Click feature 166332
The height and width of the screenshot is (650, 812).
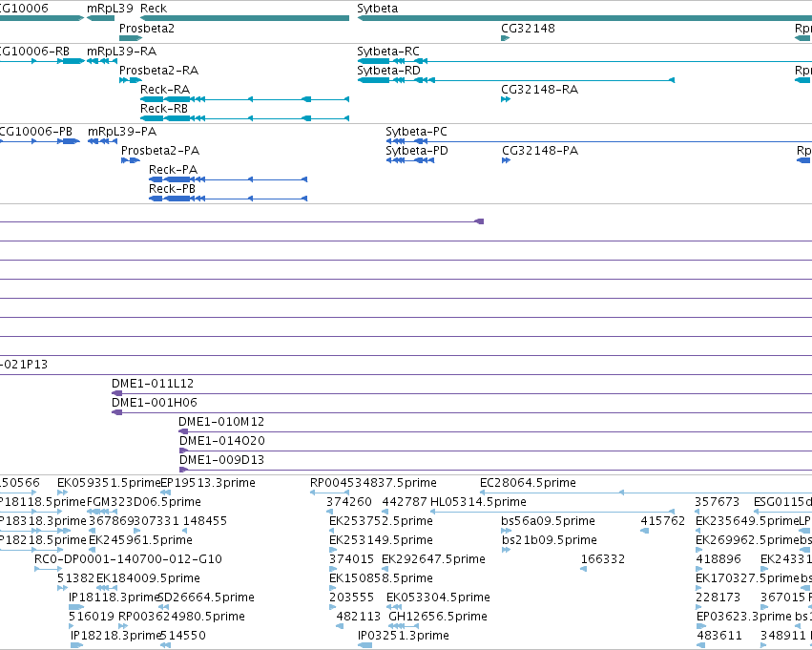click(x=603, y=559)
